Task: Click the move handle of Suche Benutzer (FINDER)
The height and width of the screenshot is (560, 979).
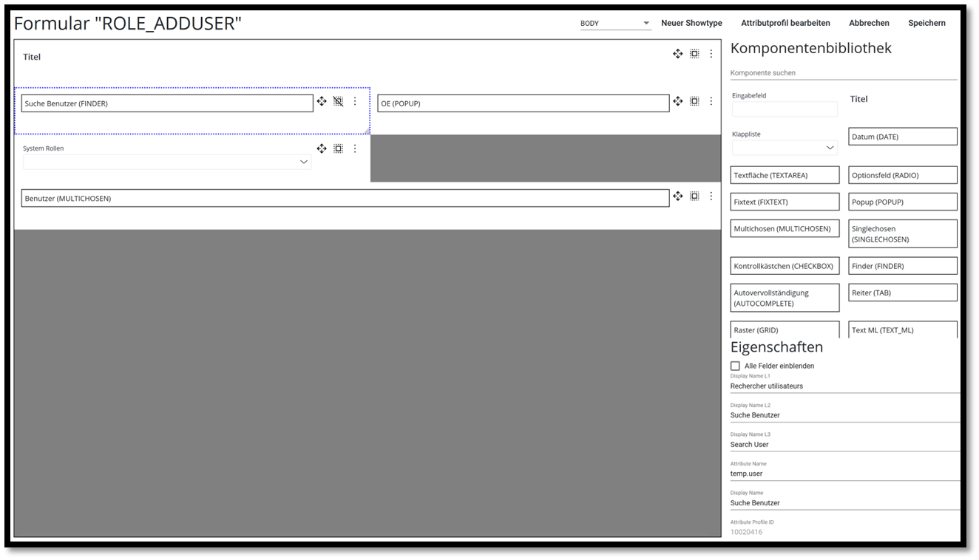Action: tap(322, 101)
